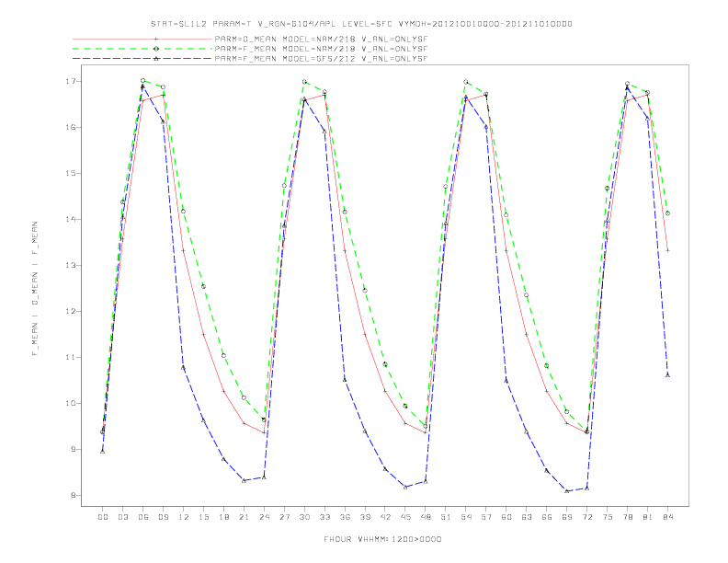Click the y-axis tick label 9
Screen dimensions: 728x563
(74, 449)
